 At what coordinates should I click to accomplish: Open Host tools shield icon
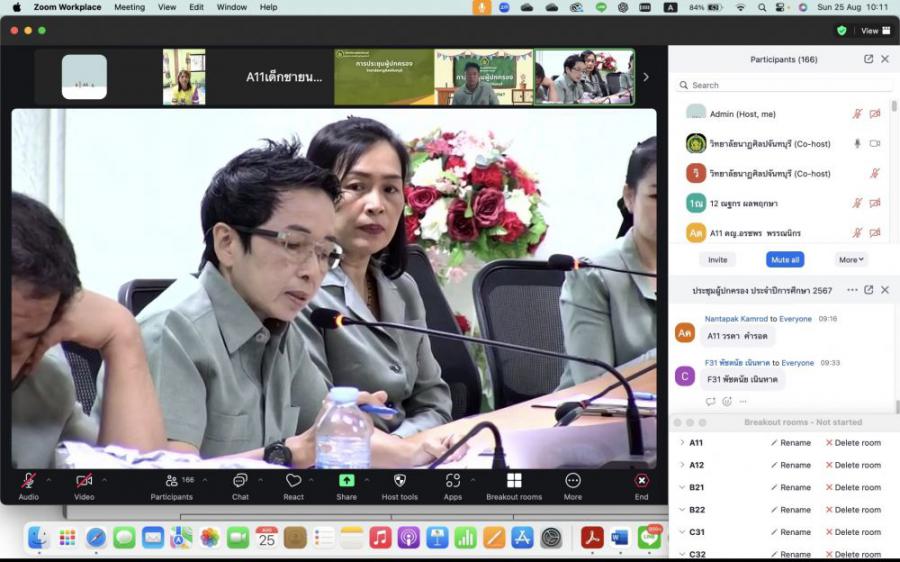coord(399,481)
